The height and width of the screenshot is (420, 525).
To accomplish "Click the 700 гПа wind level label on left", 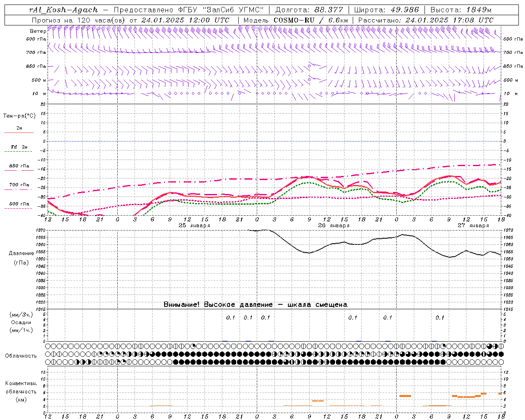I will pyautogui.click(x=36, y=52).
